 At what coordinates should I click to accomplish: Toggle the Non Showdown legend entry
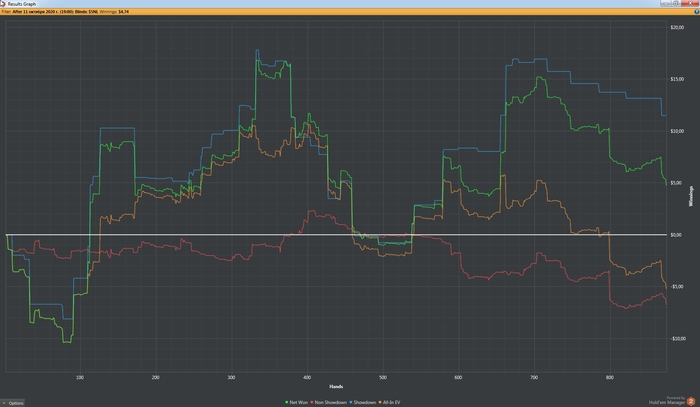point(329,402)
